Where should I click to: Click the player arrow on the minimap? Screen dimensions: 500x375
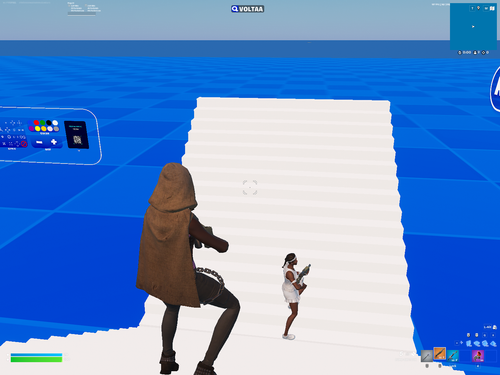[473, 27]
